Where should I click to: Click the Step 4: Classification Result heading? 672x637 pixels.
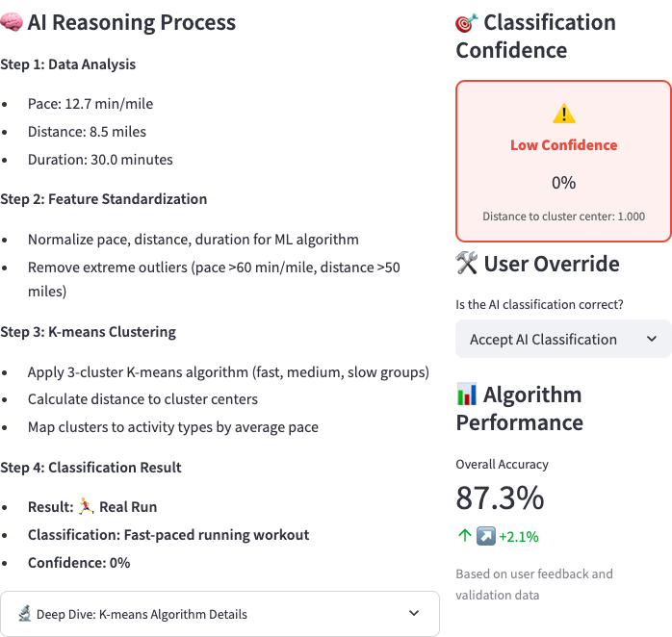(90, 468)
